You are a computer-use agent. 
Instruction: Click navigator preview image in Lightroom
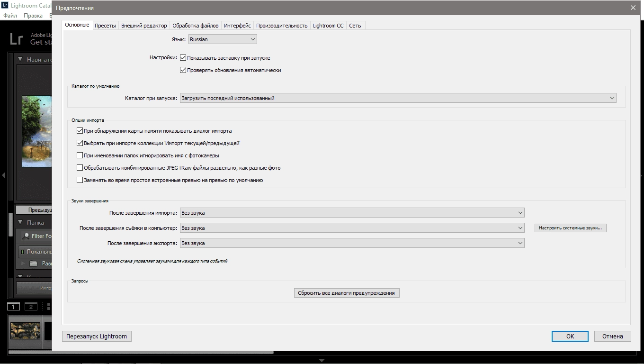point(36,131)
